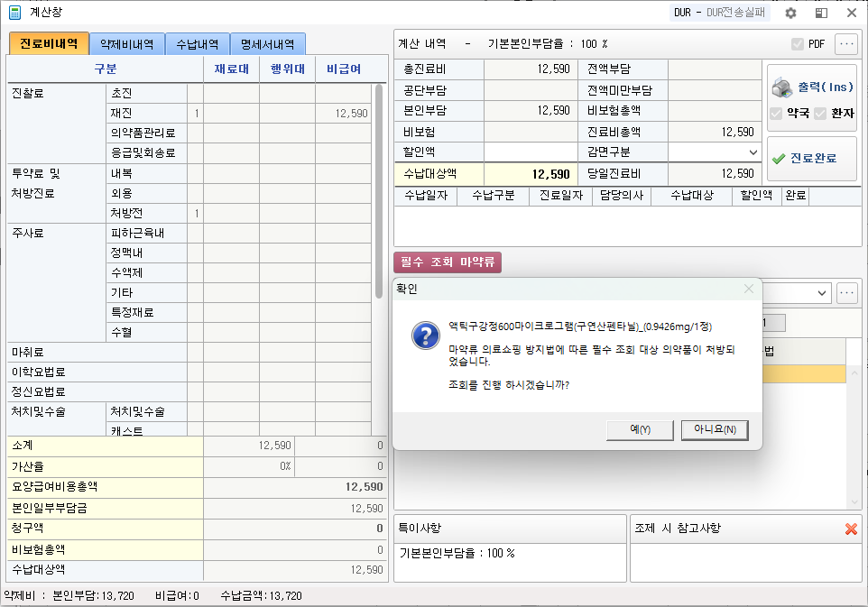868x607 pixels.
Task: Toggle the PDF checkbox
Action: 798,44
